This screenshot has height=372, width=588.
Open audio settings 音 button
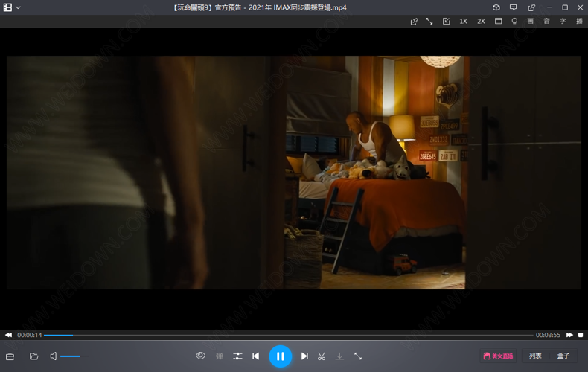(x=546, y=21)
